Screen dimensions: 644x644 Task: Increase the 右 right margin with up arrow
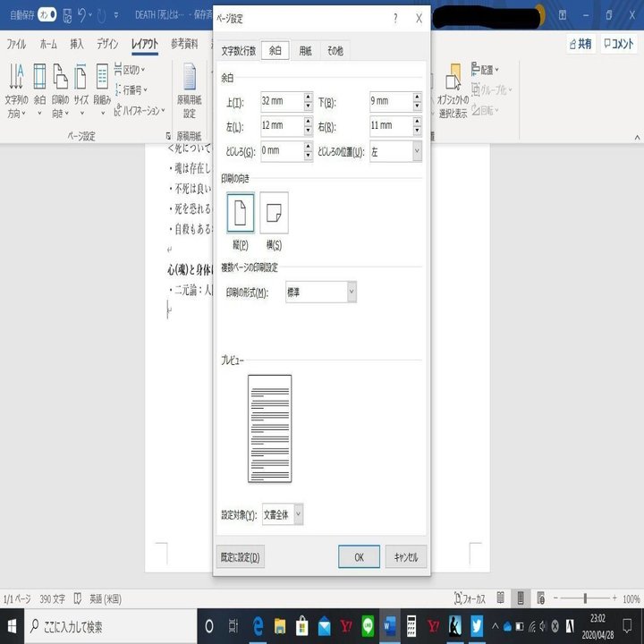(x=417, y=122)
